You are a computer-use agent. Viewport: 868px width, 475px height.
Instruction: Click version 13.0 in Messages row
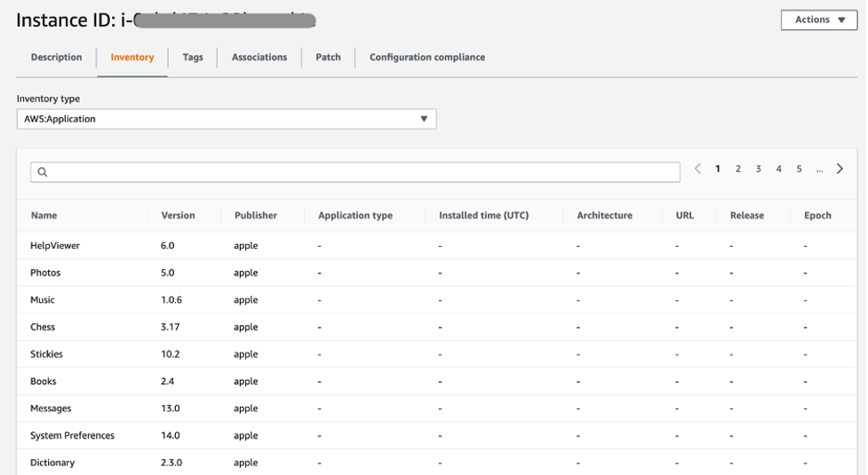point(171,408)
